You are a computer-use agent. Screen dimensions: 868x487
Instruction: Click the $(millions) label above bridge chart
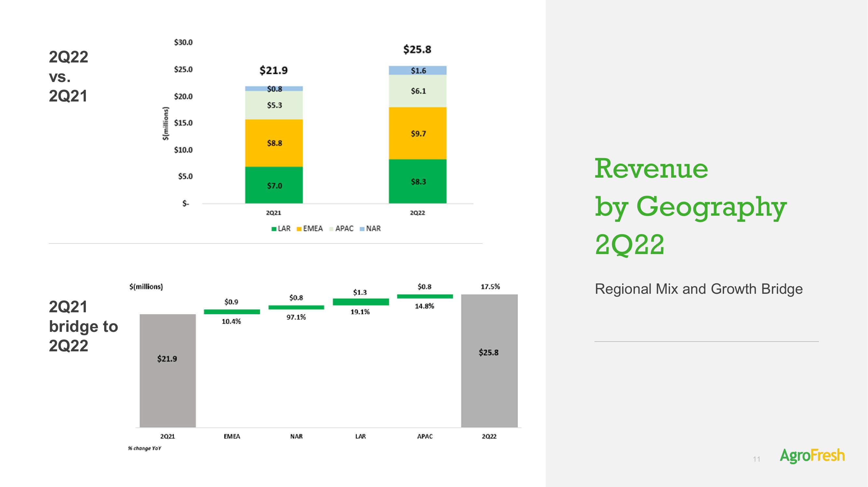146,287
